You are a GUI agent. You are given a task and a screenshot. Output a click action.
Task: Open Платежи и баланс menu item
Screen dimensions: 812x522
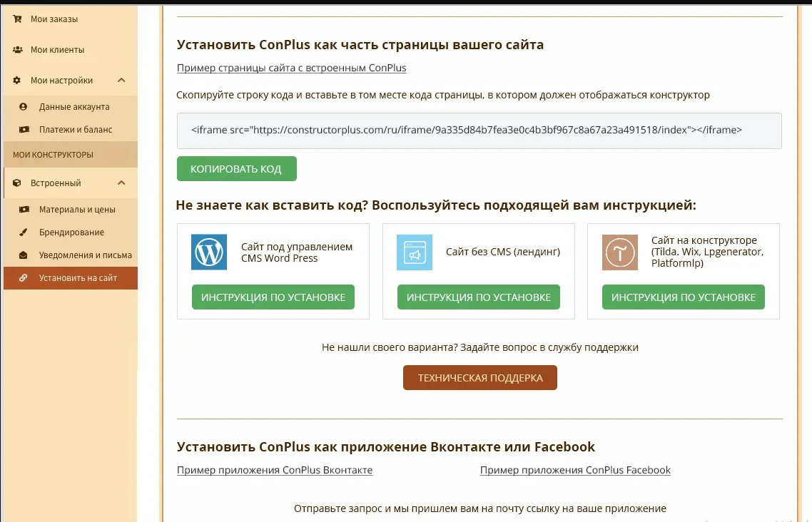(x=76, y=130)
